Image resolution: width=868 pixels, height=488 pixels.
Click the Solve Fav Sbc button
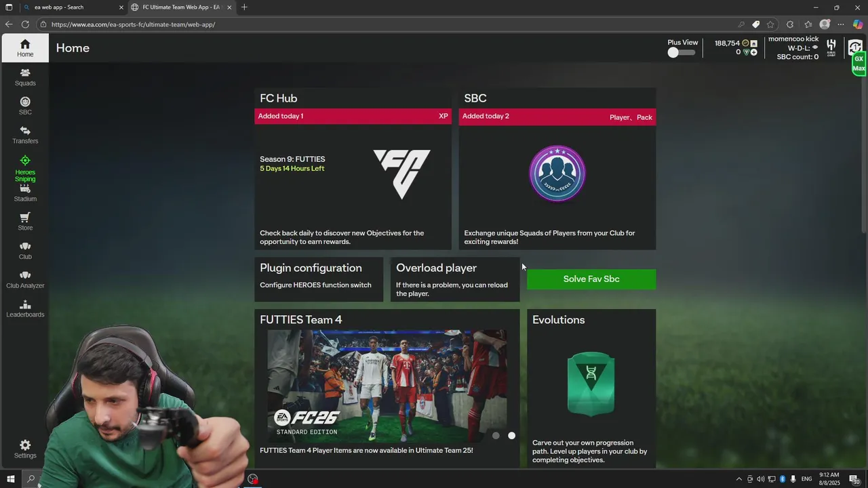pyautogui.click(x=591, y=279)
